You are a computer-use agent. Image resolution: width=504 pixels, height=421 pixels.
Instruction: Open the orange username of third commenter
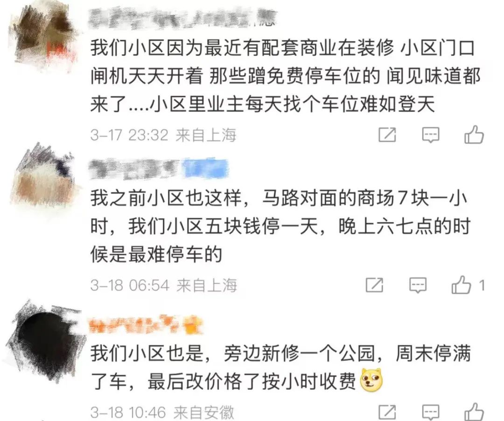pos(146,324)
